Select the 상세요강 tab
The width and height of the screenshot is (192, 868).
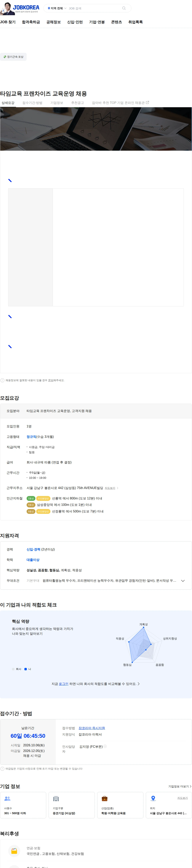(8, 103)
